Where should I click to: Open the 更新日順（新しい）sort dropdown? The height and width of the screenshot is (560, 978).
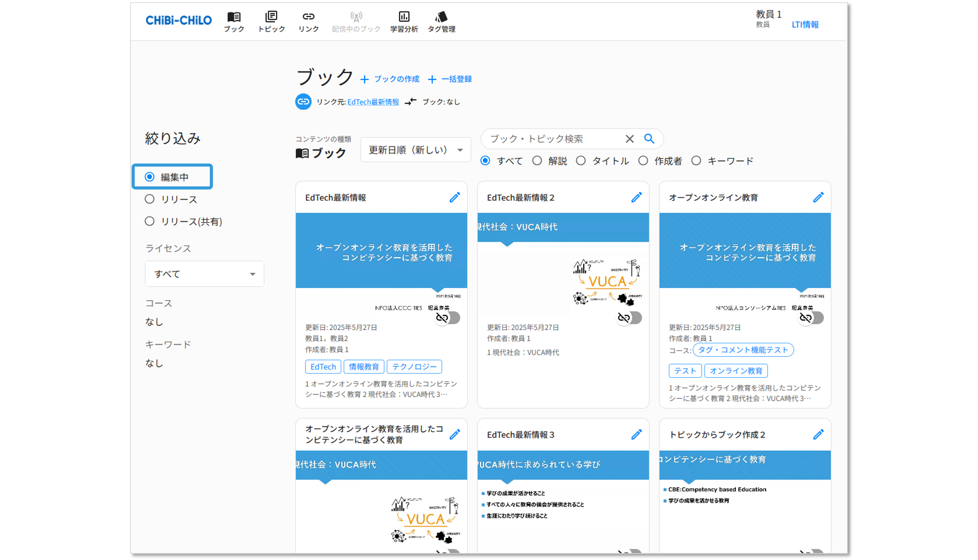[x=415, y=150]
